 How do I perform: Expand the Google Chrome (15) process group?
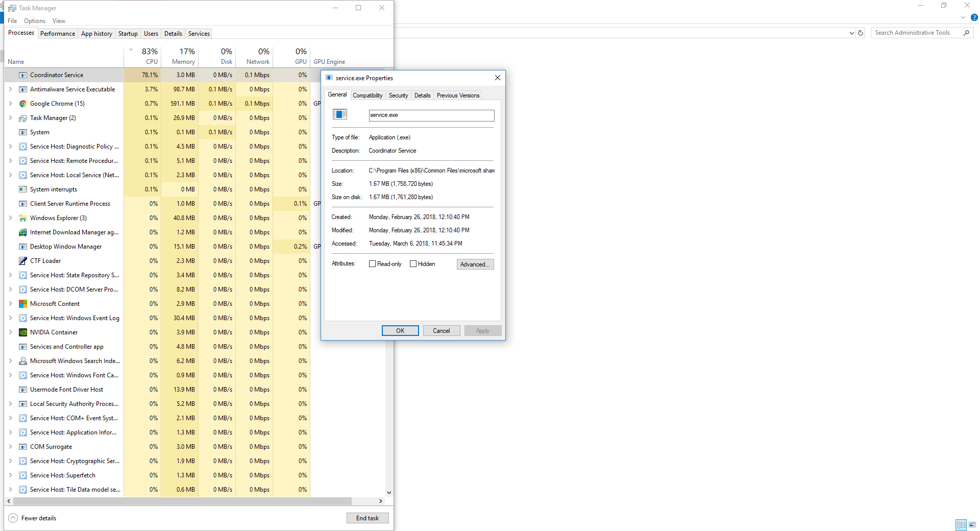click(x=10, y=104)
